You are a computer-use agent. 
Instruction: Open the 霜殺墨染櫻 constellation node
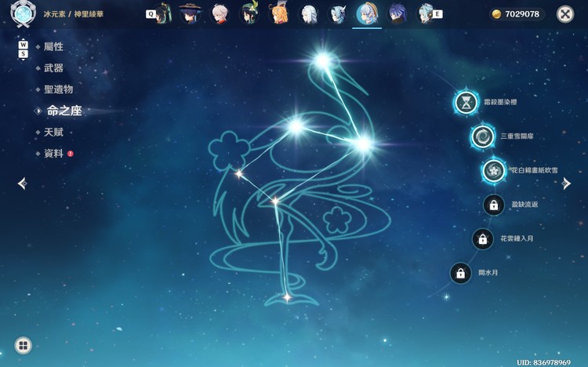466,102
